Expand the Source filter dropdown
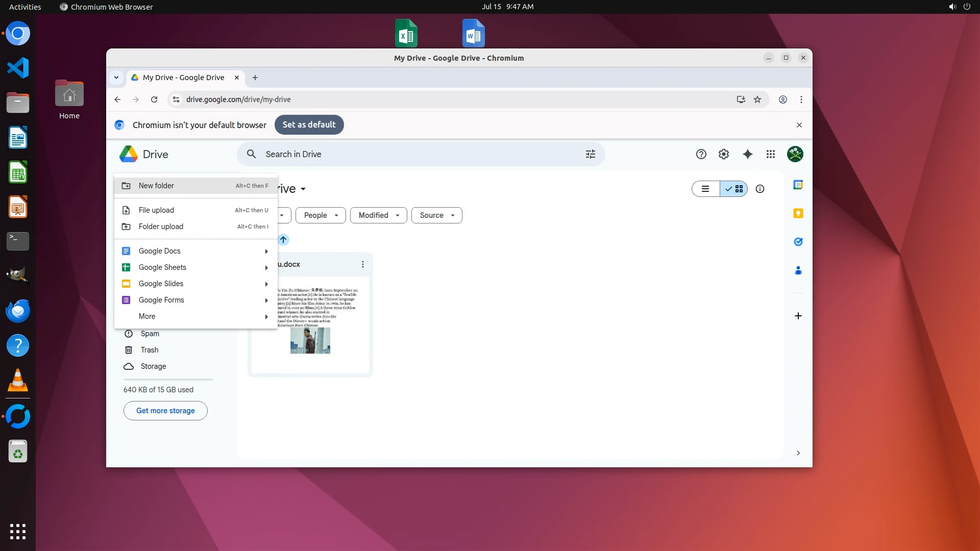The image size is (980, 551). click(x=436, y=215)
